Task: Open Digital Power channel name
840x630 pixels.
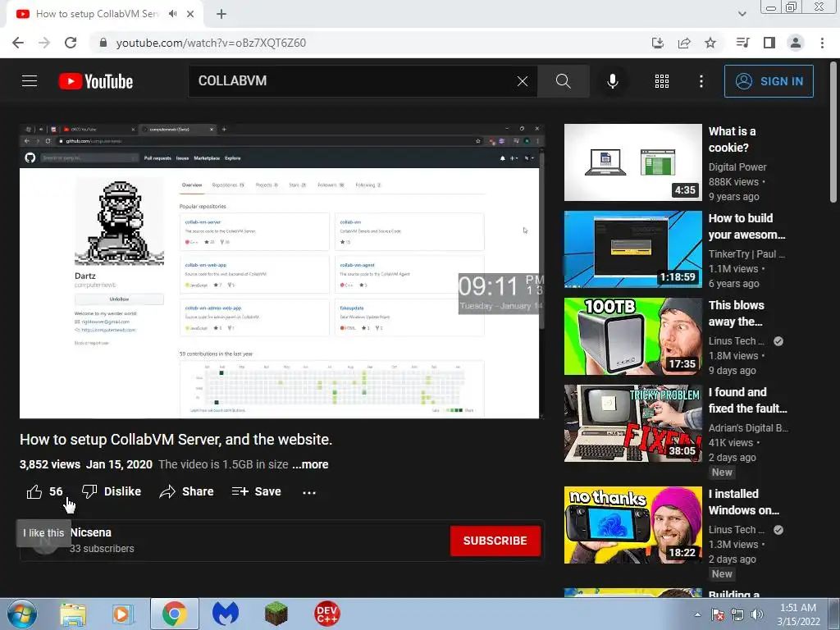Action: pos(737,167)
